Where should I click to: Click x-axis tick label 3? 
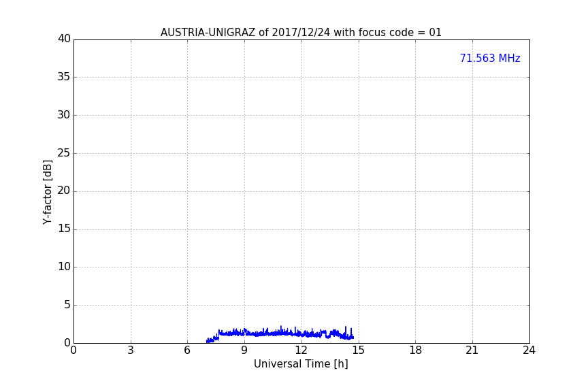pos(131,350)
